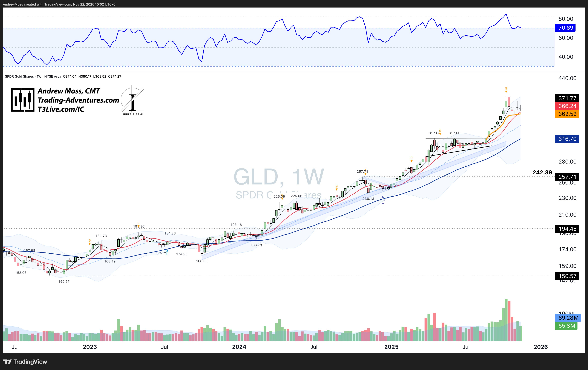Screen dimensions: 588x370
Task: Click the 194.45 horizontal level label
Action: pos(567,229)
